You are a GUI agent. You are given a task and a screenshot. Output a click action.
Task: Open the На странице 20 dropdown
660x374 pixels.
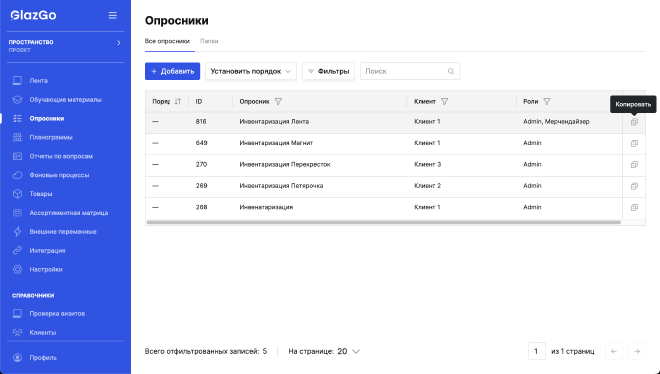348,351
